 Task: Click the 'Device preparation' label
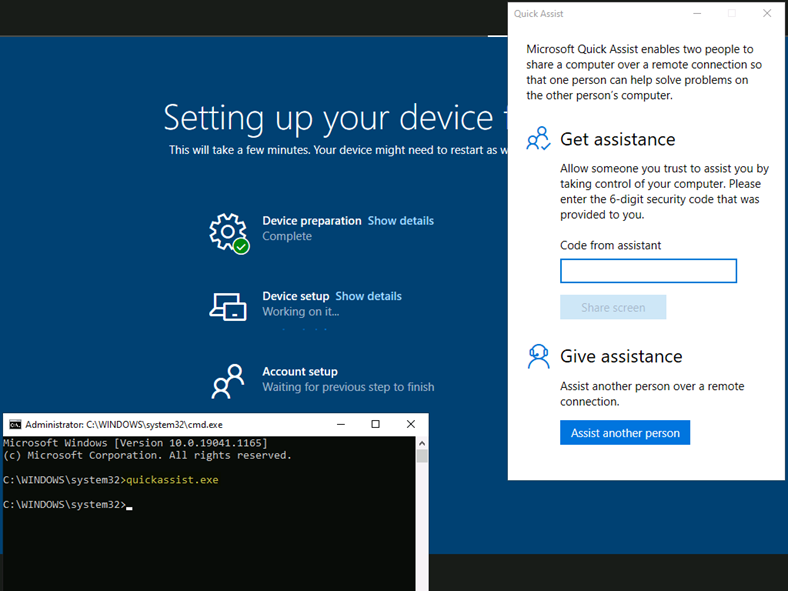(x=312, y=221)
